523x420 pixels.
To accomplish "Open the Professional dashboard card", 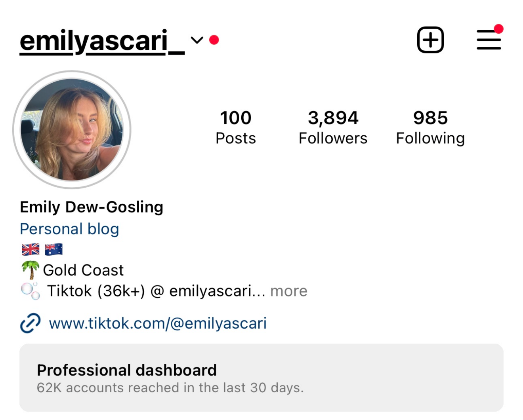I will coord(261,378).
